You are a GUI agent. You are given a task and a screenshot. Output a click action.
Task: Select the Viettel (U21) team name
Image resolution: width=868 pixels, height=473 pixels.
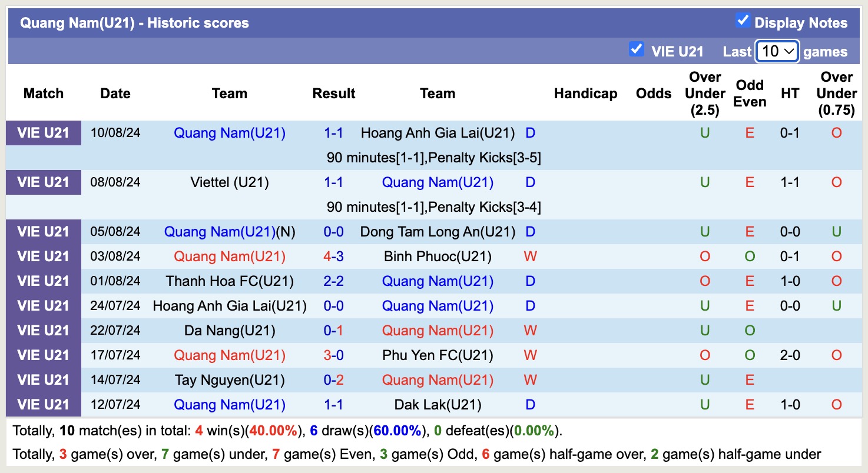[229, 182]
